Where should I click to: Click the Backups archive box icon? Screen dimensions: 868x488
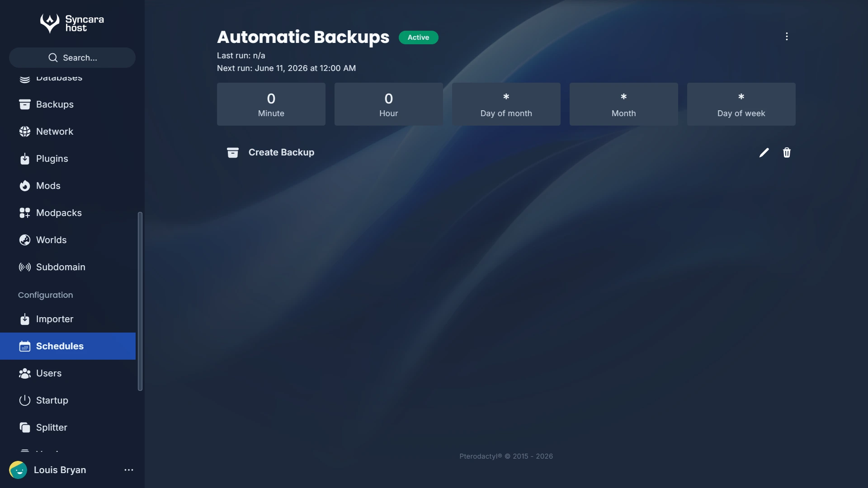click(x=25, y=104)
